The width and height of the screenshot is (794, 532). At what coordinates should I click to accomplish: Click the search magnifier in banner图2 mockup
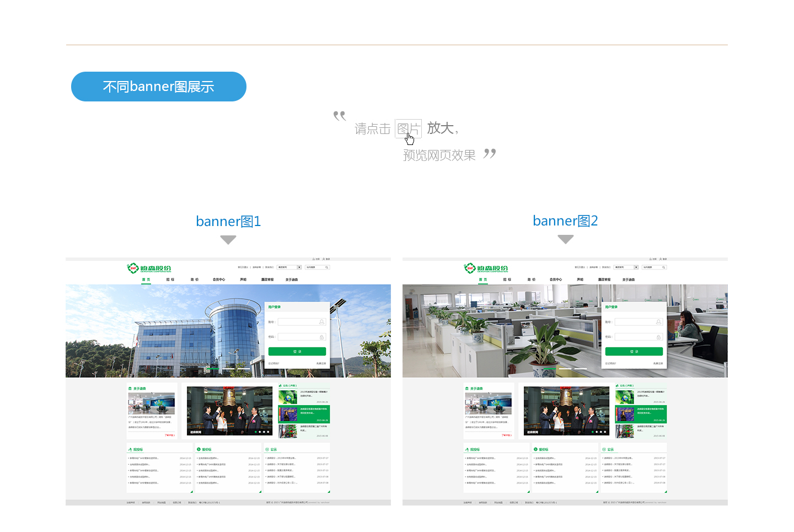click(664, 267)
